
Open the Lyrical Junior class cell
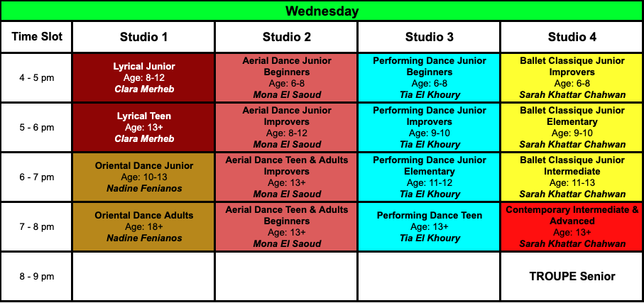(143, 77)
